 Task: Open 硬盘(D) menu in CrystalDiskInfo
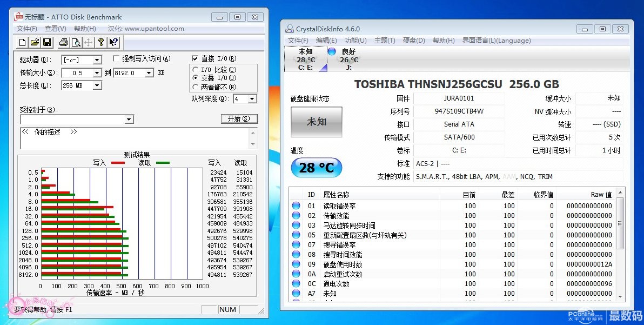414,40
